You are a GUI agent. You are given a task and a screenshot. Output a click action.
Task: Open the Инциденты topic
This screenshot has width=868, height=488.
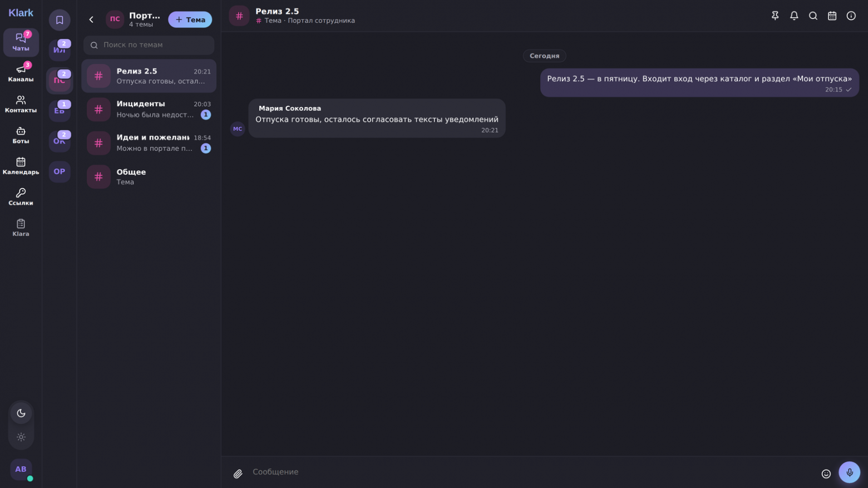point(149,109)
